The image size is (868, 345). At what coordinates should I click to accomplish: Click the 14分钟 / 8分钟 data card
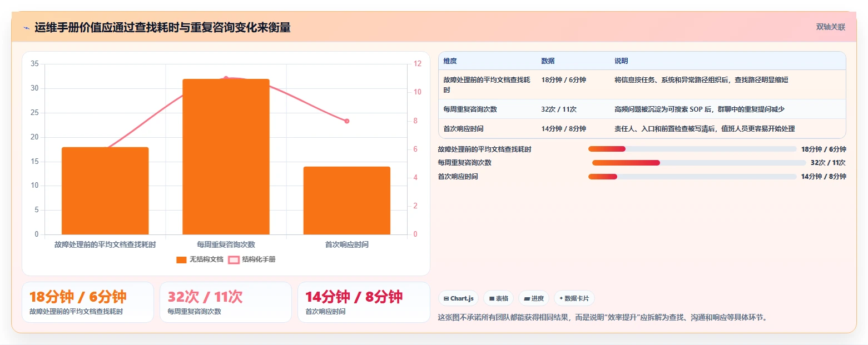click(364, 302)
